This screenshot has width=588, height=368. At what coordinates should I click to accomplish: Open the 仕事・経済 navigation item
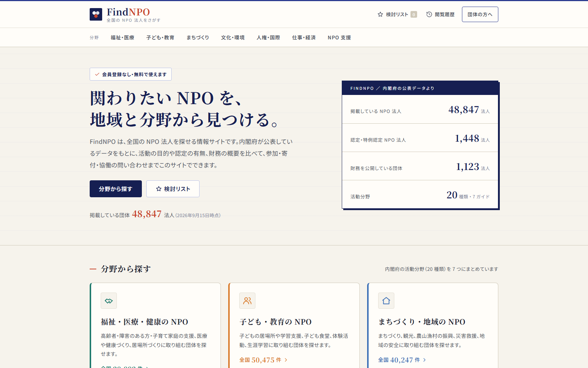click(x=304, y=38)
